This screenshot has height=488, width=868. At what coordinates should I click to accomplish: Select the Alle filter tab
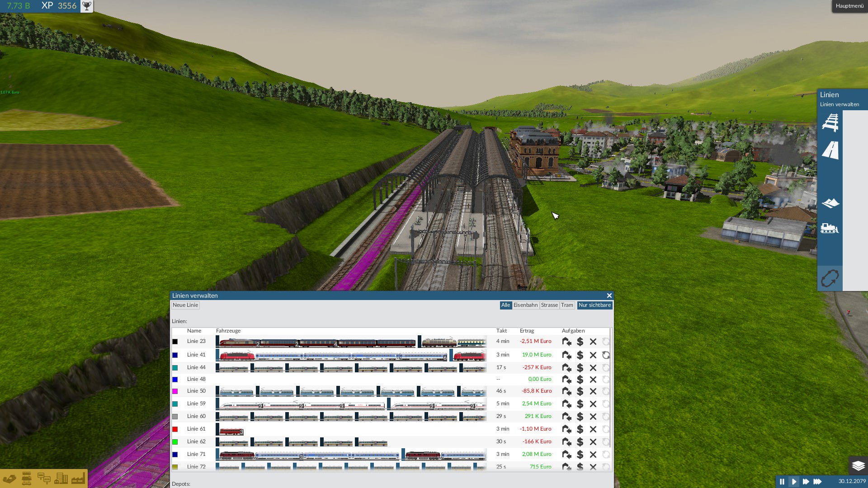505,305
